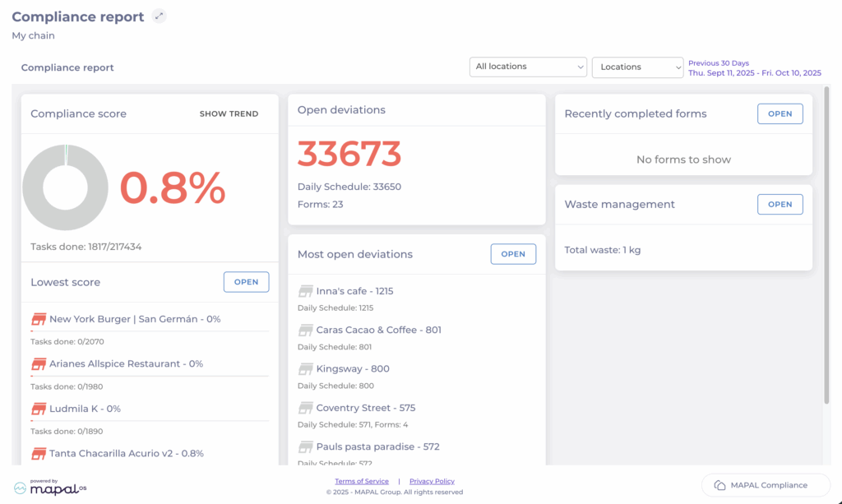Open the Locations grouping dropdown
This screenshot has height=504, width=842.
tap(637, 67)
